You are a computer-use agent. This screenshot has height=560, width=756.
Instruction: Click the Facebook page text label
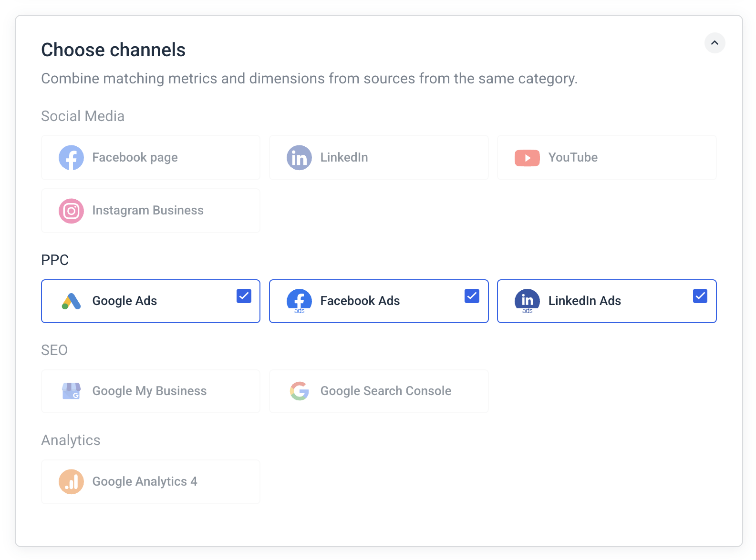coord(135,158)
